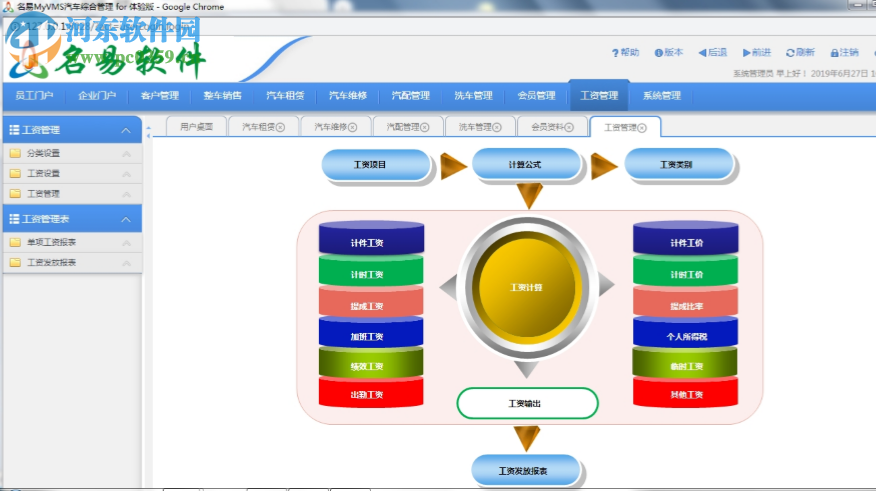The width and height of the screenshot is (876, 497).
Task: Click folder icon beside 单项工资报表
Action: 16,242
